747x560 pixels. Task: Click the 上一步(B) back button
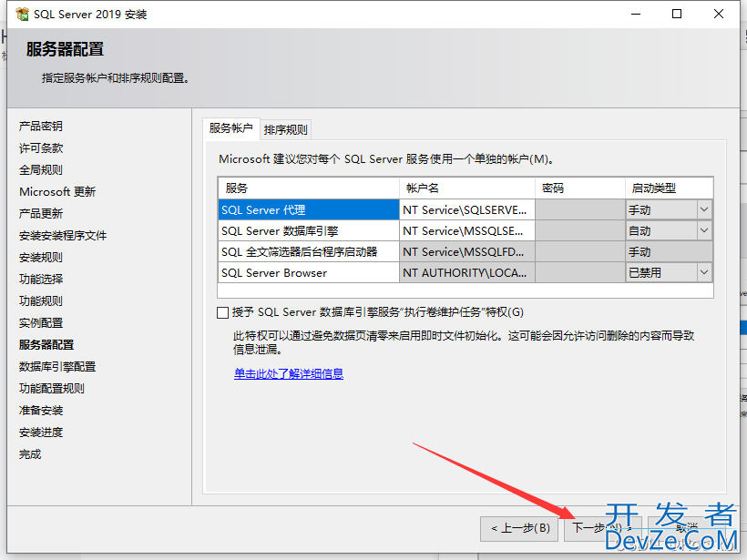click(x=520, y=528)
